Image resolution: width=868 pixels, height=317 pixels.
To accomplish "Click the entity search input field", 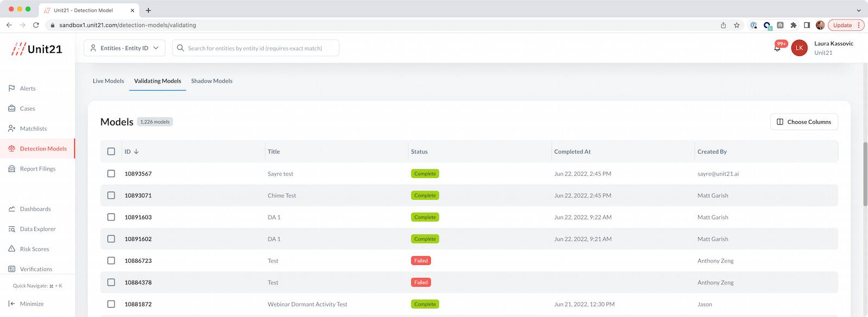I will [256, 48].
